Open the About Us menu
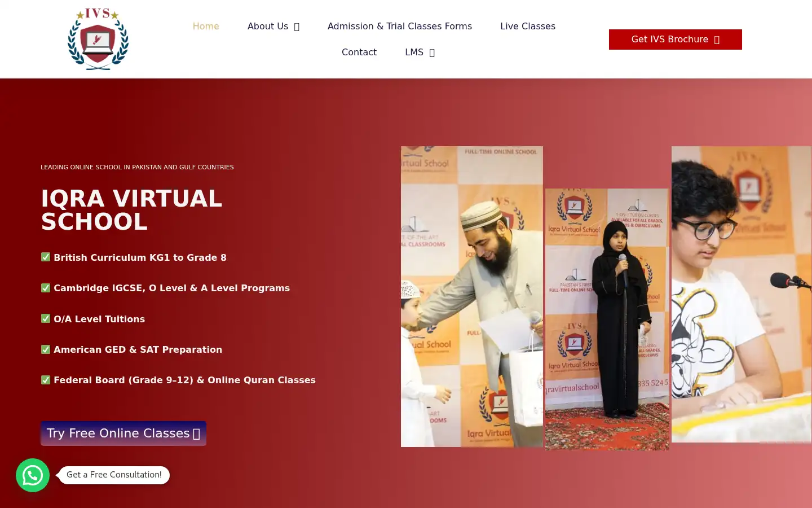The width and height of the screenshot is (812, 508). click(268, 26)
